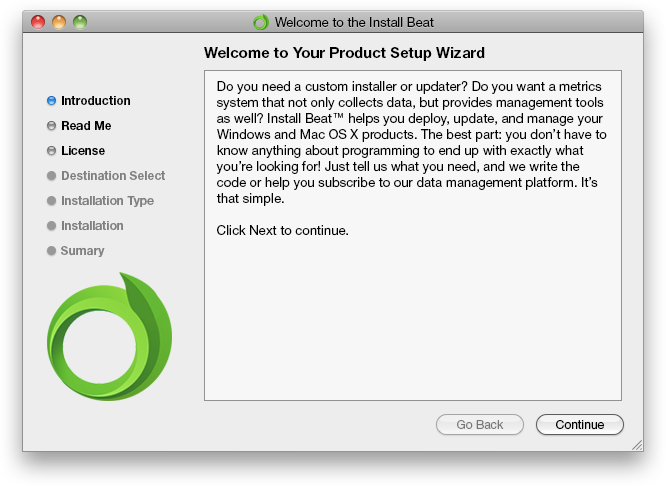Viewport: 666px width, 486px height.
Task: Click the Install Beat title bar icon
Action: [x=261, y=21]
